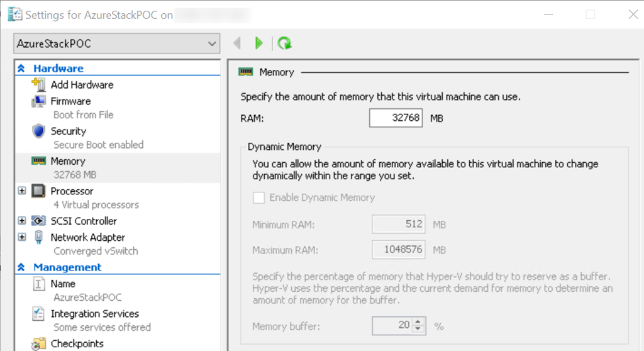Click the 'AzureStackPOC' subtext under Name
This screenshot has height=351, width=644.
click(87, 298)
